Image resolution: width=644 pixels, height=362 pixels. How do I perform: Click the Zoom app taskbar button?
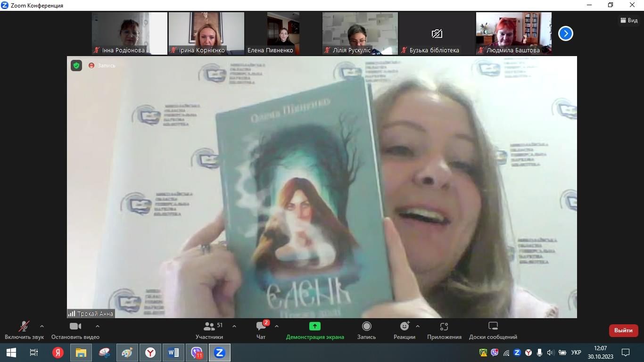(220, 353)
